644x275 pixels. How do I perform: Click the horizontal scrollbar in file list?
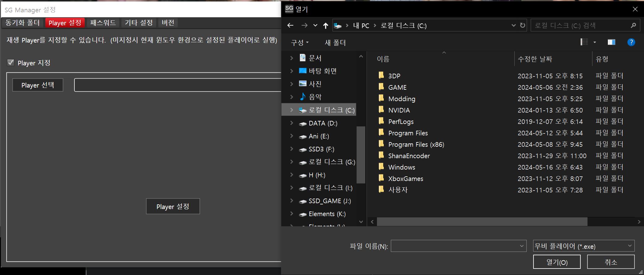point(482,222)
